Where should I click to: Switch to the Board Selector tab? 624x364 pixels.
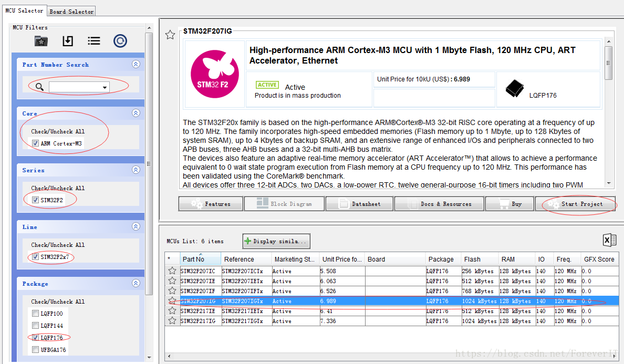click(71, 12)
